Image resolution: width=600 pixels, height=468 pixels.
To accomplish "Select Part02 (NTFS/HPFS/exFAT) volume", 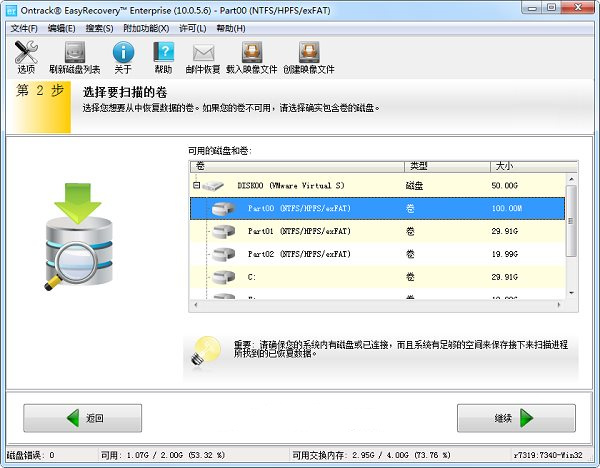I will [377, 254].
